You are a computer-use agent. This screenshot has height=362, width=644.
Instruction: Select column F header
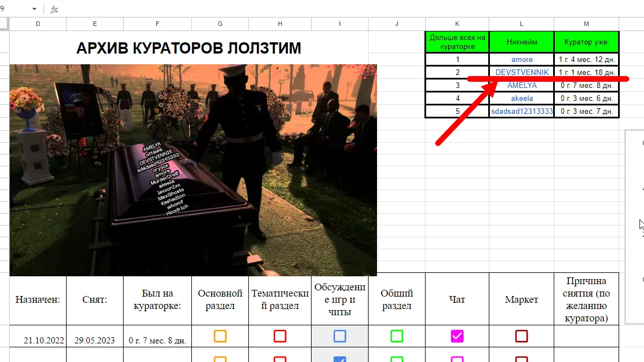[157, 24]
